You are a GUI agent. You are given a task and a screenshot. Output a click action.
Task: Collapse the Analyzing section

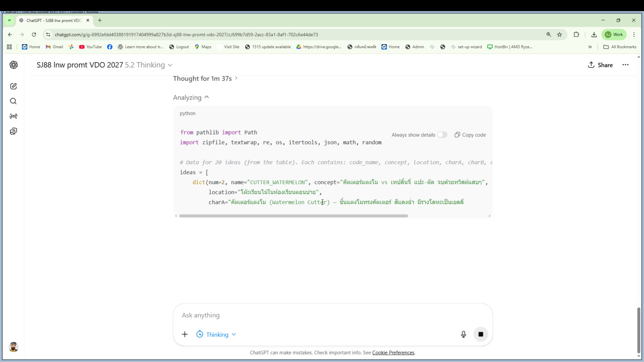click(191, 98)
